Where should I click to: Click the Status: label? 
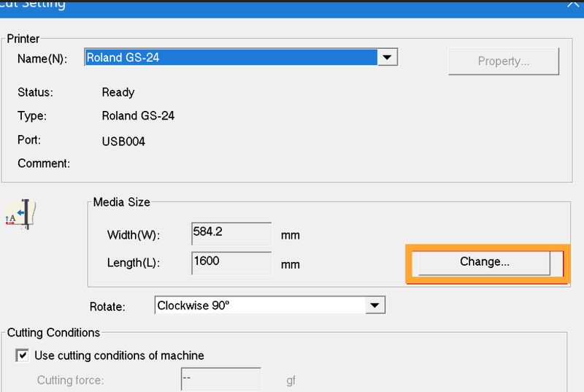click(x=35, y=92)
